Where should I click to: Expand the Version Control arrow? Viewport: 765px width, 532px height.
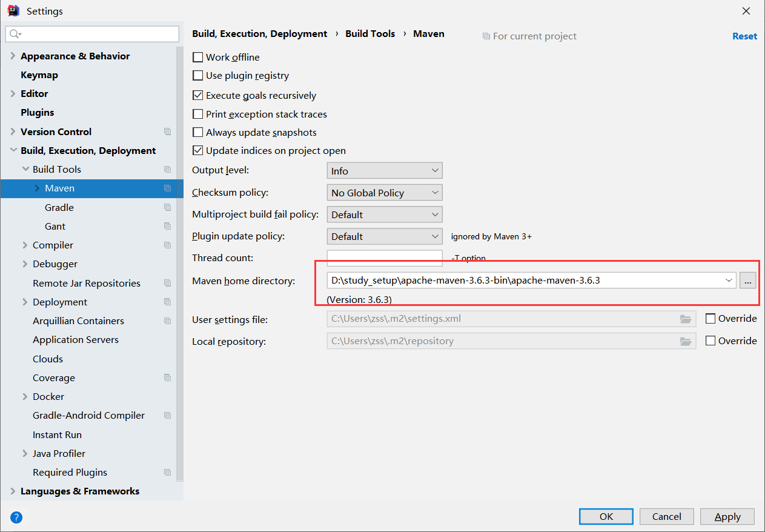coord(13,131)
